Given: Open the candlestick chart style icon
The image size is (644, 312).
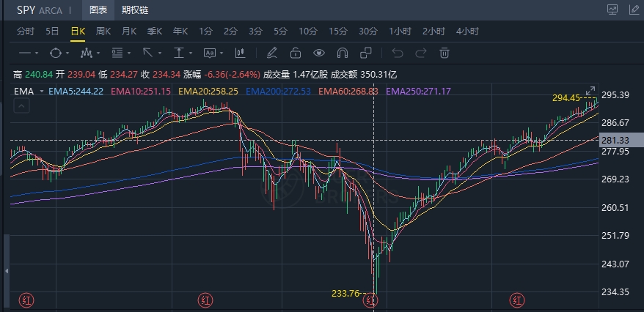Looking at the screenshot, I should tap(240, 53).
